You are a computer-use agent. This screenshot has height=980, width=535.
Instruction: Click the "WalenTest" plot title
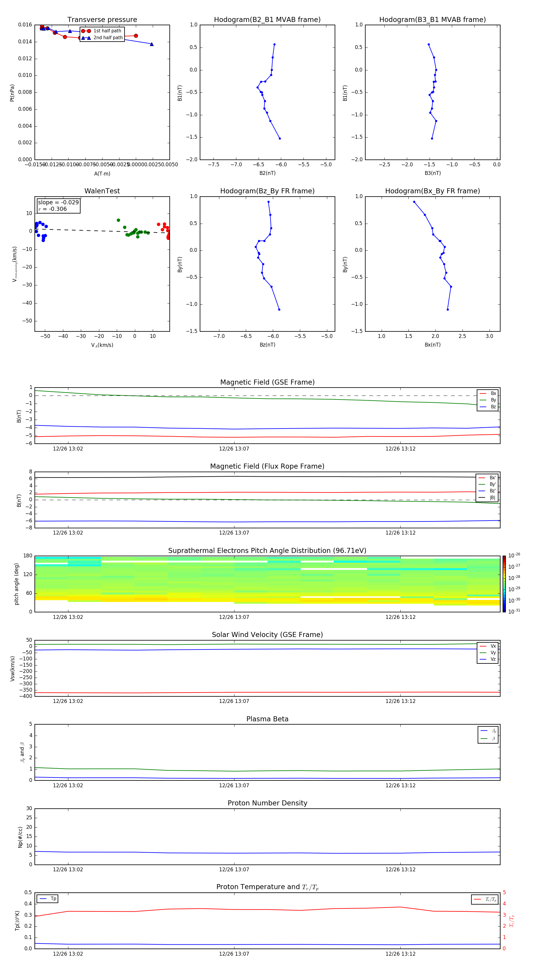click(102, 191)
